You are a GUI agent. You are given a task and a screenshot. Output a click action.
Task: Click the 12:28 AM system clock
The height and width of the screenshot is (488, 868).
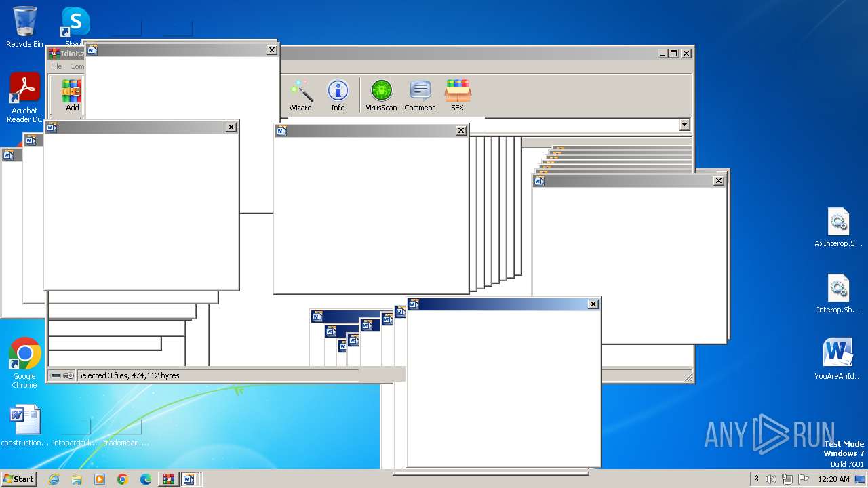[833, 479]
